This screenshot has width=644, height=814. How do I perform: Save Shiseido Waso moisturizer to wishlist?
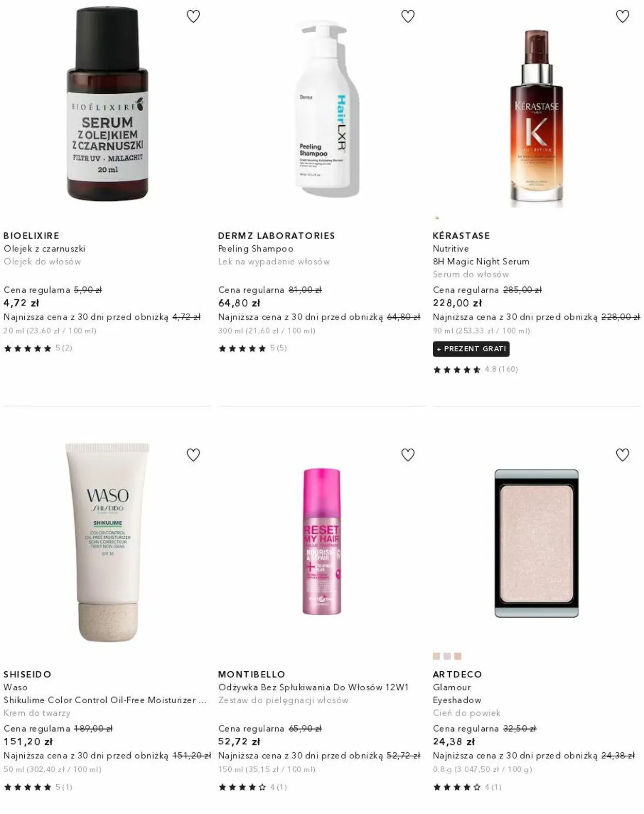tap(193, 455)
